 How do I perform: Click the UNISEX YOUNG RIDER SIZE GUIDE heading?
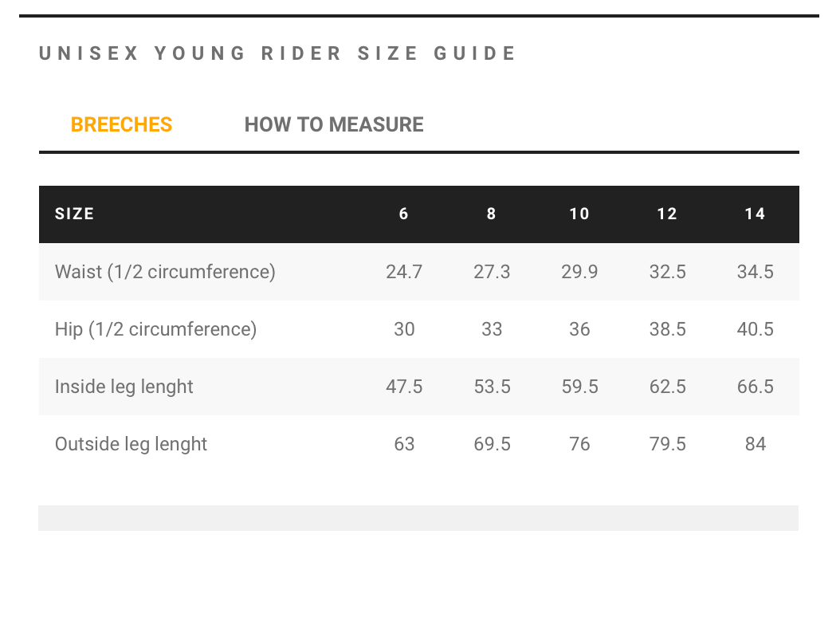(277, 53)
